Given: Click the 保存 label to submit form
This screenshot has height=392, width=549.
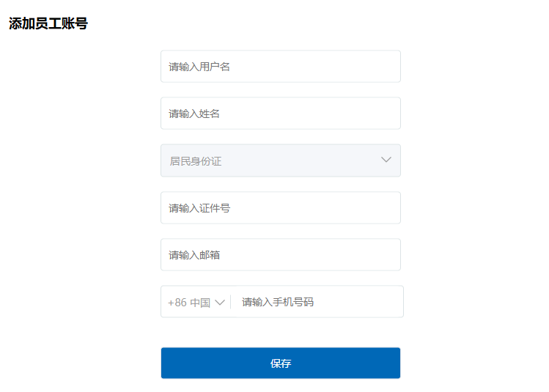Looking at the screenshot, I should [x=281, y=363].
